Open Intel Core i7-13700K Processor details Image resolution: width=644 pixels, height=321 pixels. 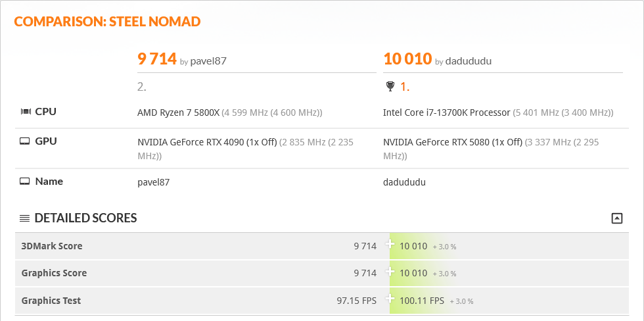point(446,112)
